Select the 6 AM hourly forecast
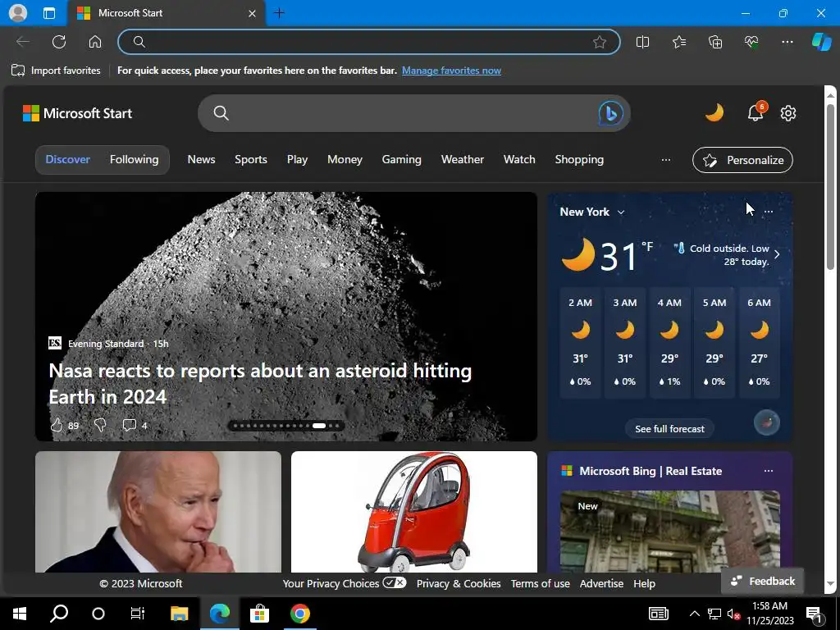This screenshot has height=630, width=840. [x=759, y=342]
